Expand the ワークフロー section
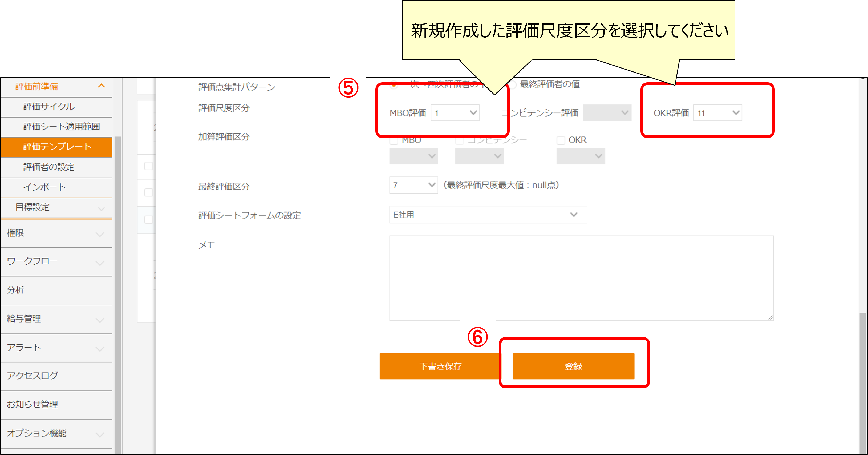The image size is (868, 455). 56,262
